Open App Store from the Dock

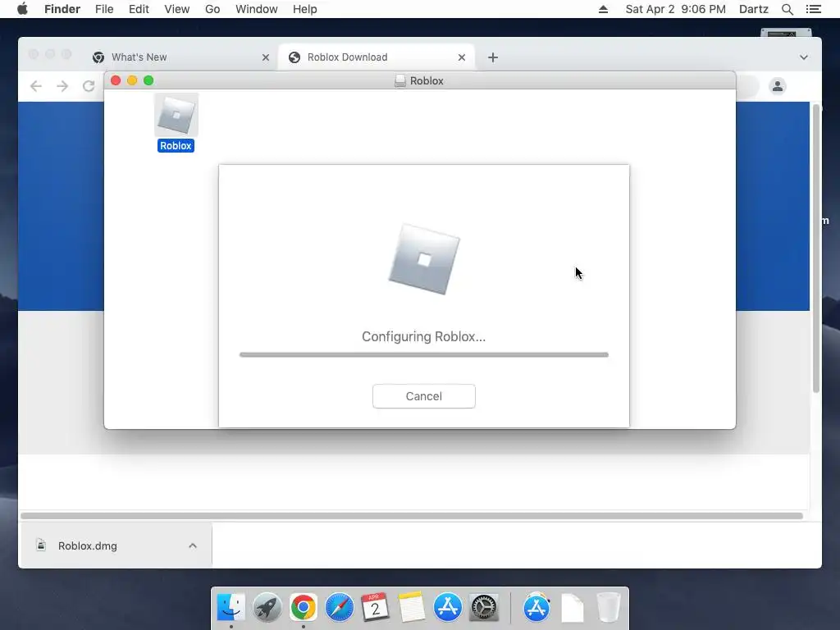pyautogui.click(x=447, y=607)
